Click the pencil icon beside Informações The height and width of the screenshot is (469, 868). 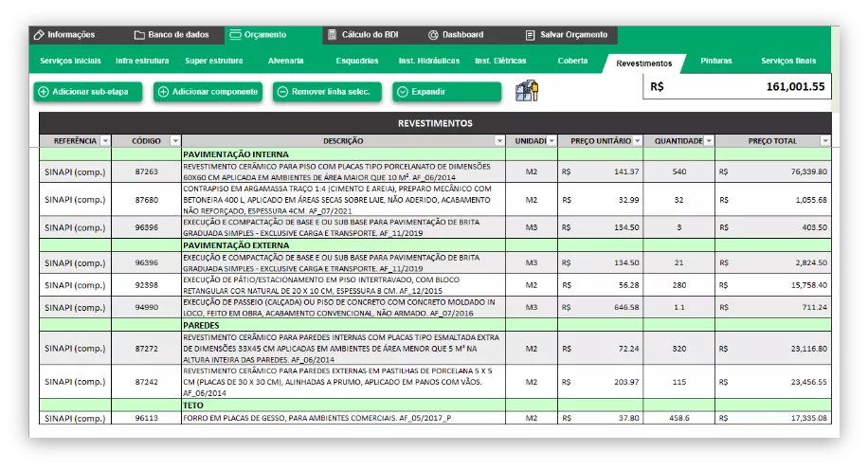tap(39, 35)
